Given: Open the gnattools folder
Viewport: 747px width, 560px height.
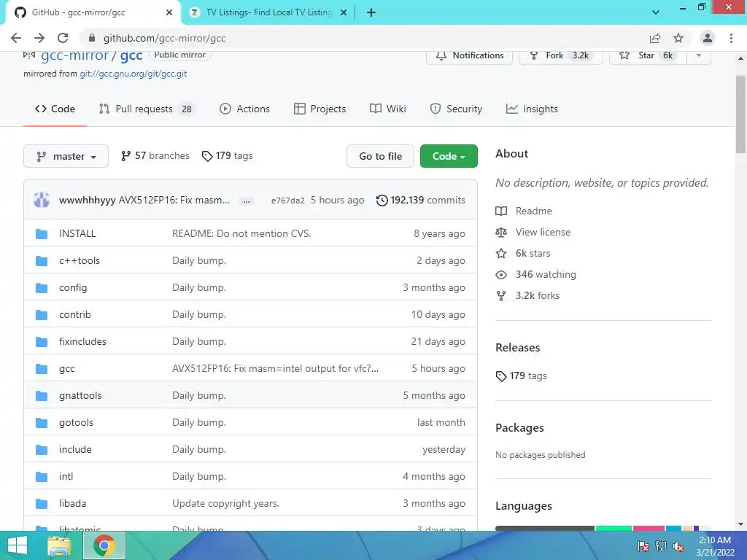Looking at the screenshot, I should [80, 396].
